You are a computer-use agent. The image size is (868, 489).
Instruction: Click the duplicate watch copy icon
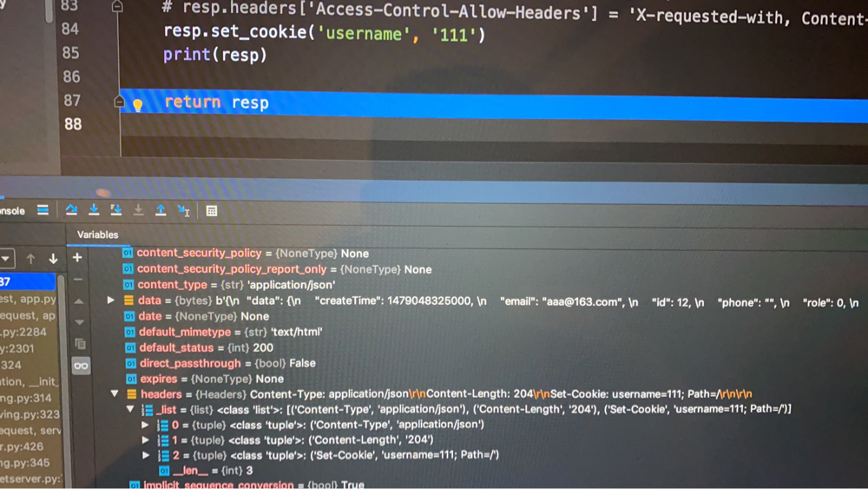coord(80,344)
